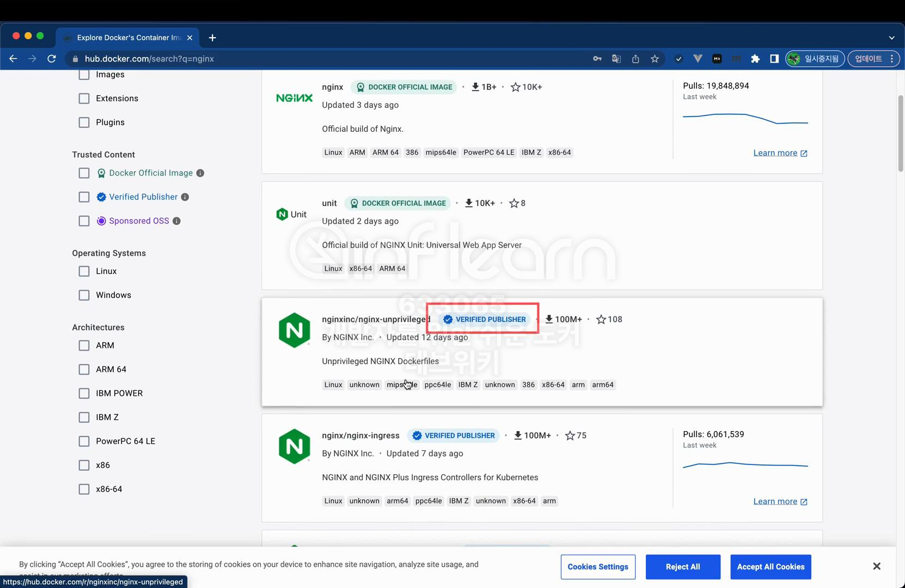
Task: Click the mips64le tag on nginx result
Action: pyautogui.click(x=441, y=152)
